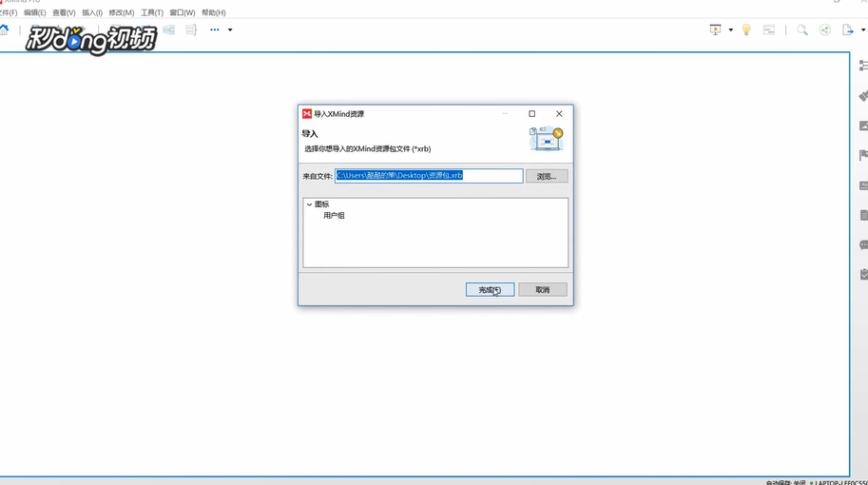Open the format brush panel in the sidebar

tap(863, 96)
